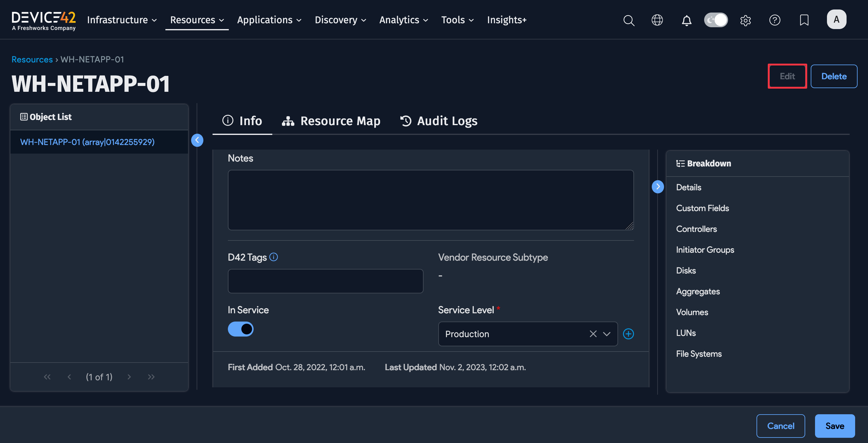Image resolution: width=868 pixels, height=443 pixels.
Task: Click the Edit button
Action: pos(787,76)
